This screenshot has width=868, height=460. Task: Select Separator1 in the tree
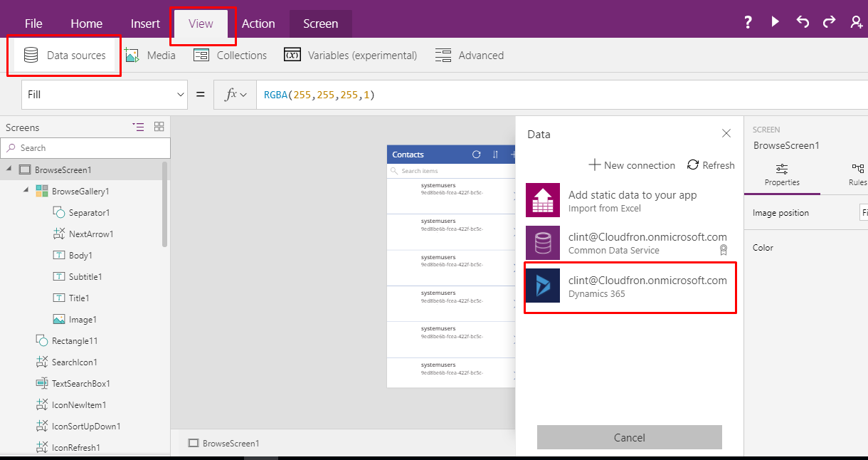[x=89, y=213]
